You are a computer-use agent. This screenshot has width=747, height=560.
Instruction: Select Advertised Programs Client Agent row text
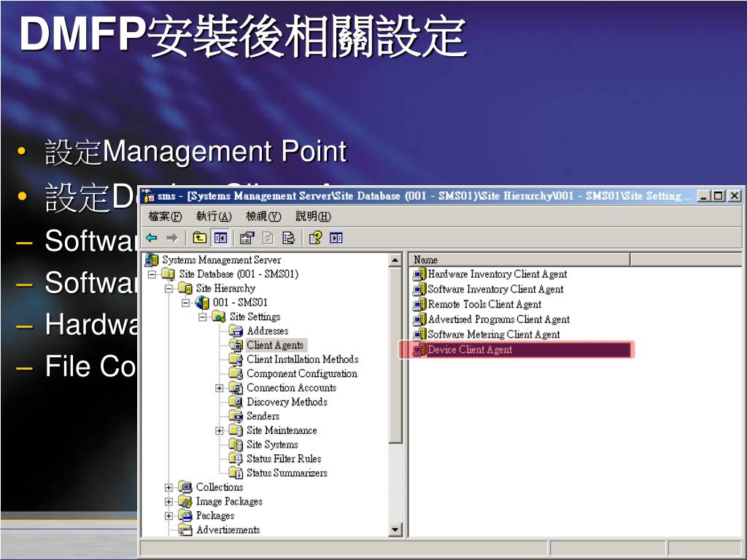click(499, 319)
